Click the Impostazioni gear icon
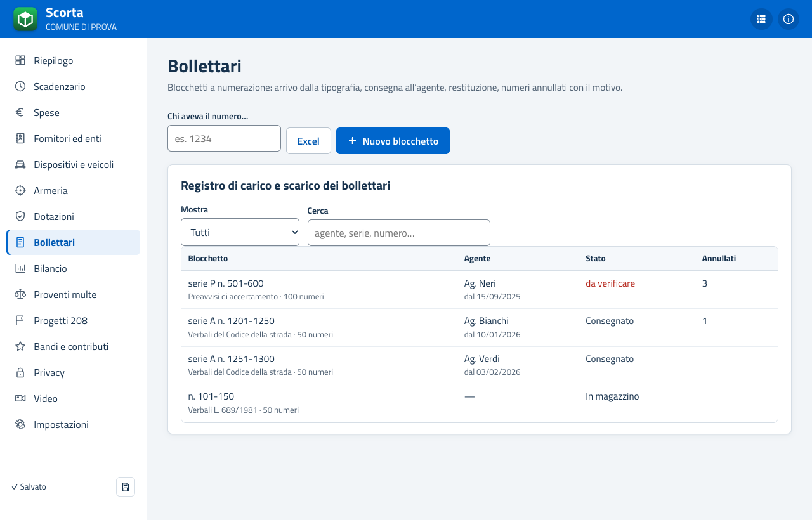 [x=20, y=425]
